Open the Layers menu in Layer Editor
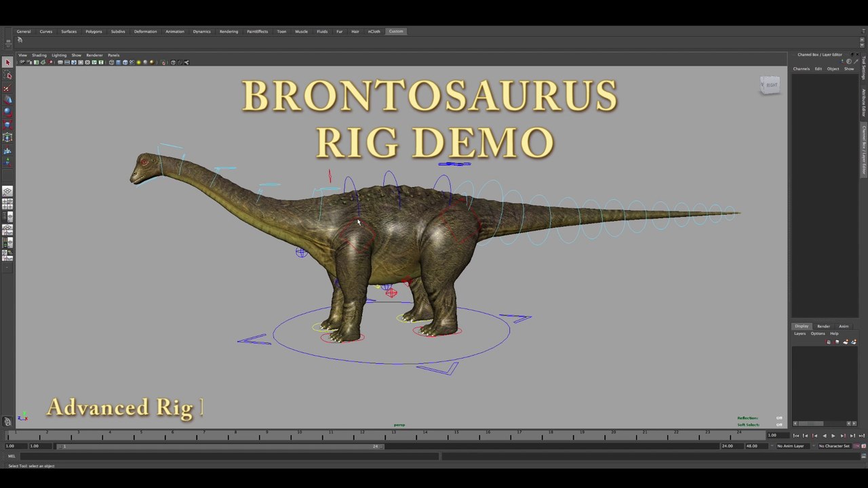 point(800,333)
